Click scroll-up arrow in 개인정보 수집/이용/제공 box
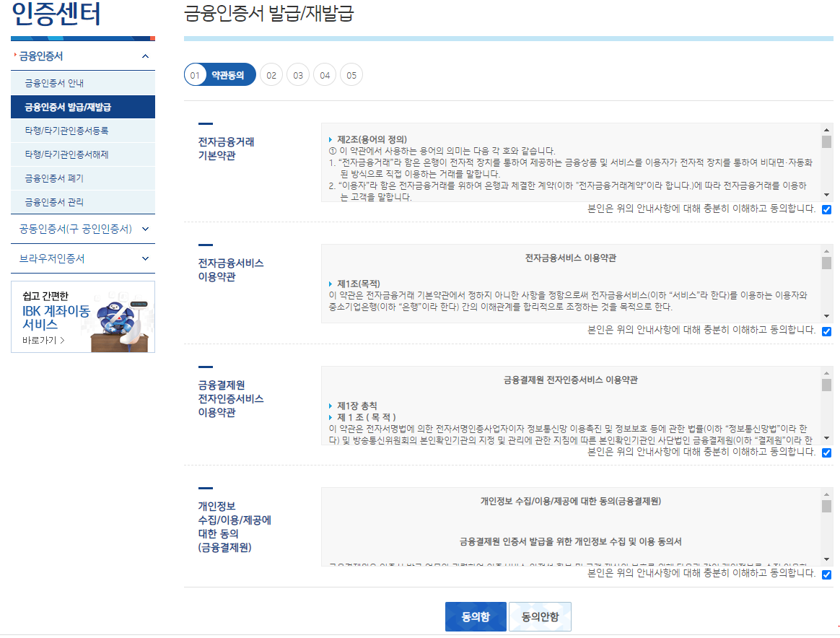Screen dimensions: 840x638 (x=826, y=494)
